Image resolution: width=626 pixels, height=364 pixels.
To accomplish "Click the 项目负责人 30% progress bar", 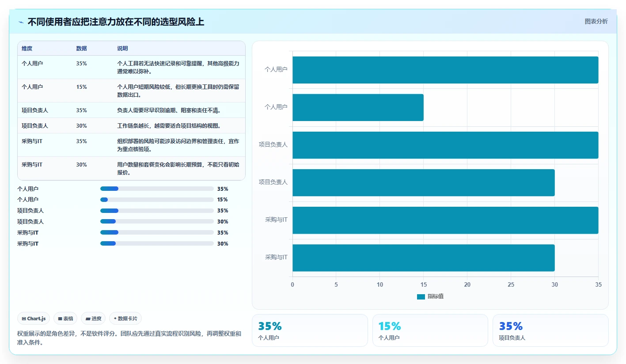I will [157, 222].
